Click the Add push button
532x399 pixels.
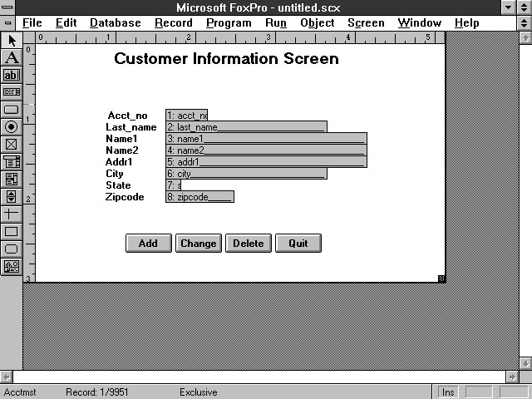148,243
